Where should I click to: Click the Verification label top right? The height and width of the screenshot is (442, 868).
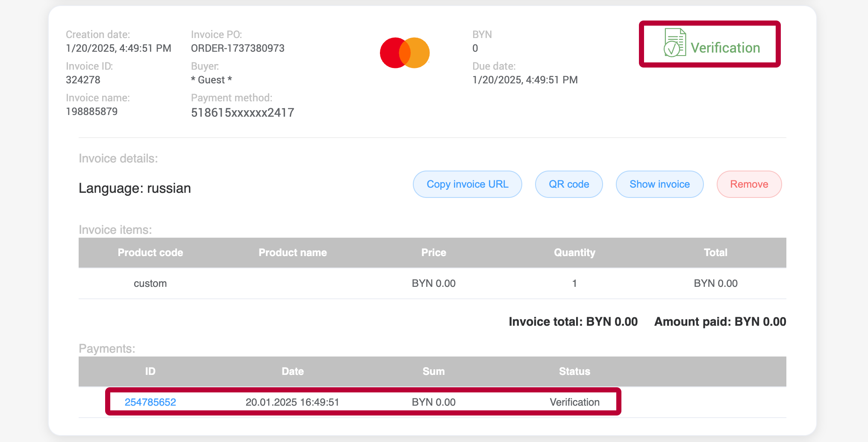[726, 48]
